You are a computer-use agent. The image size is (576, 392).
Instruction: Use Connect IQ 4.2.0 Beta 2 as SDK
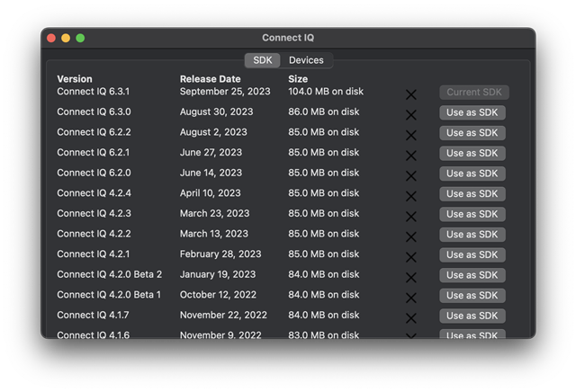pos(472,275)
